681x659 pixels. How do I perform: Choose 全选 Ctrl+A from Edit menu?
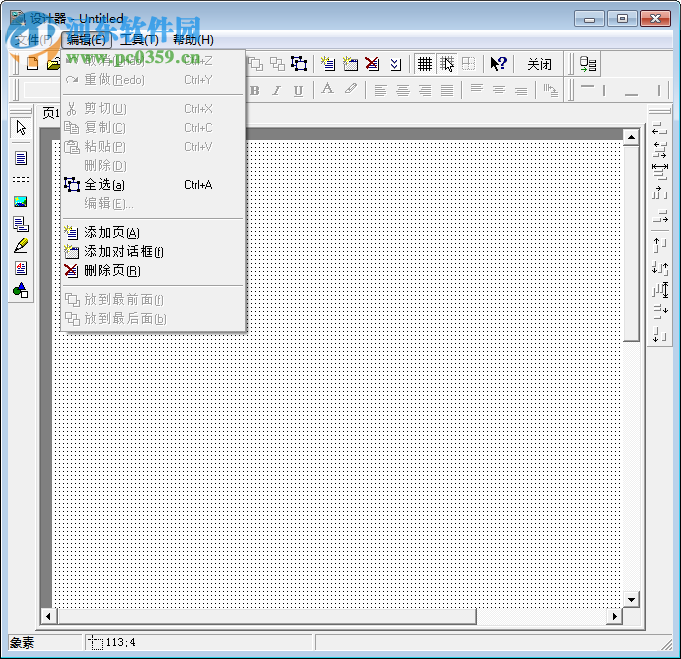click(153, 185)
